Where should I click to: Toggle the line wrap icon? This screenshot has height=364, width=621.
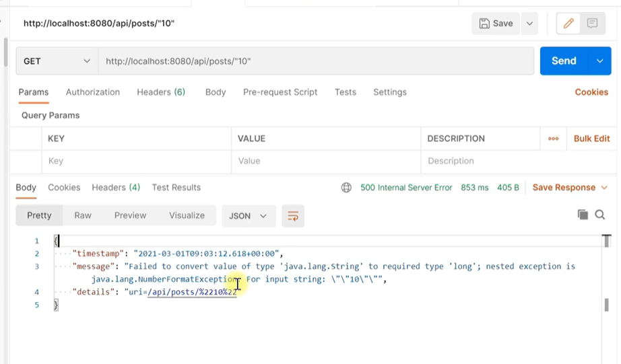tap(293, 216)
